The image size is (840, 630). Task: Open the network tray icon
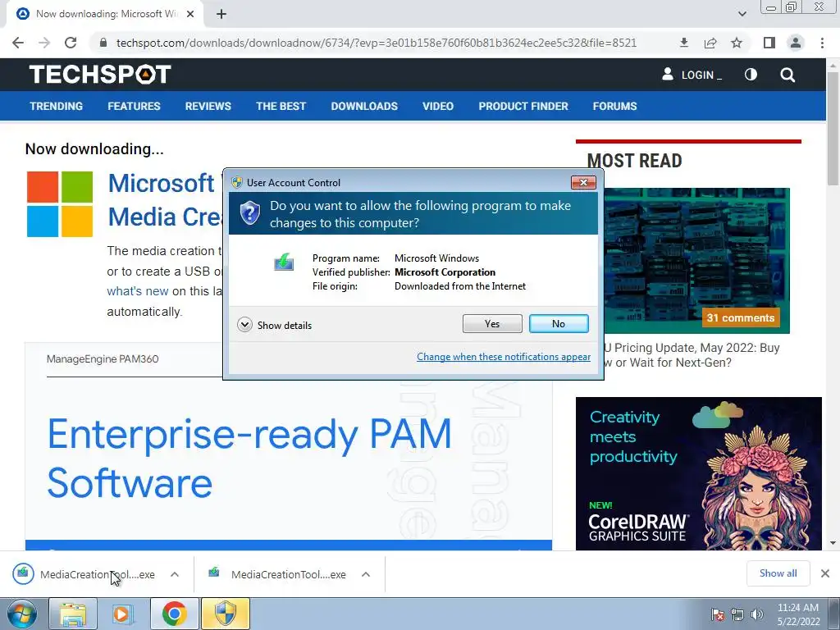click(737, 614)
